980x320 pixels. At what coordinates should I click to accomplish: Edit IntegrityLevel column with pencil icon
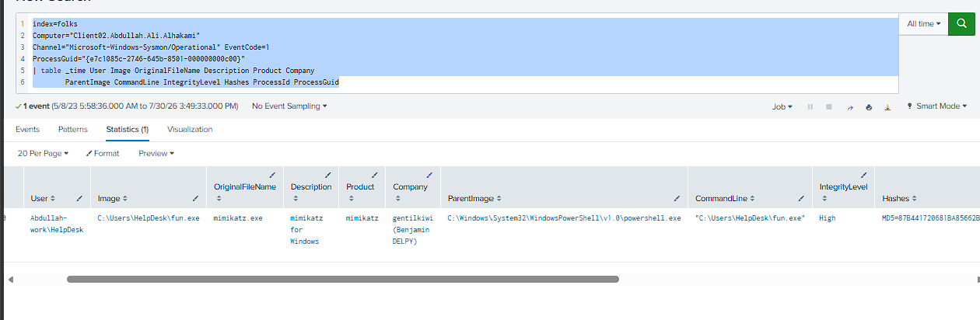pyautogui.click(x=863, y=175)
